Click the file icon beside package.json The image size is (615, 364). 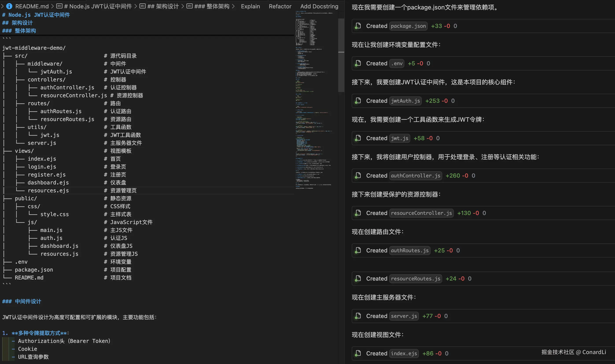click(358, 26)
